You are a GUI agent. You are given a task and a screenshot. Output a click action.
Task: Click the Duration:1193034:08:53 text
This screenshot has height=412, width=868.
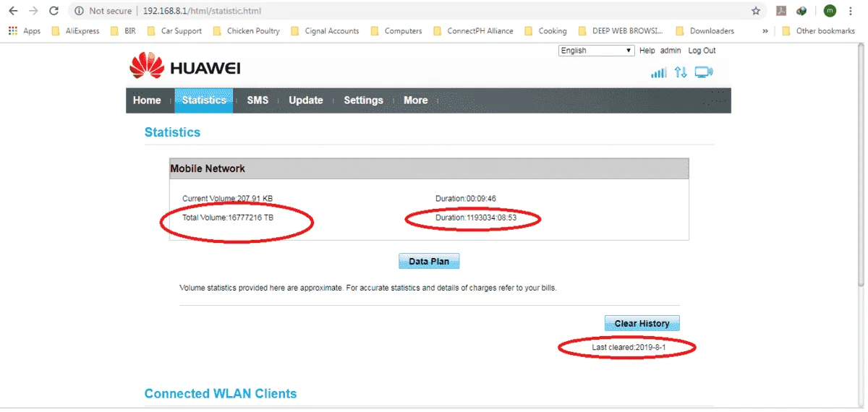click(x=476, y=218)
